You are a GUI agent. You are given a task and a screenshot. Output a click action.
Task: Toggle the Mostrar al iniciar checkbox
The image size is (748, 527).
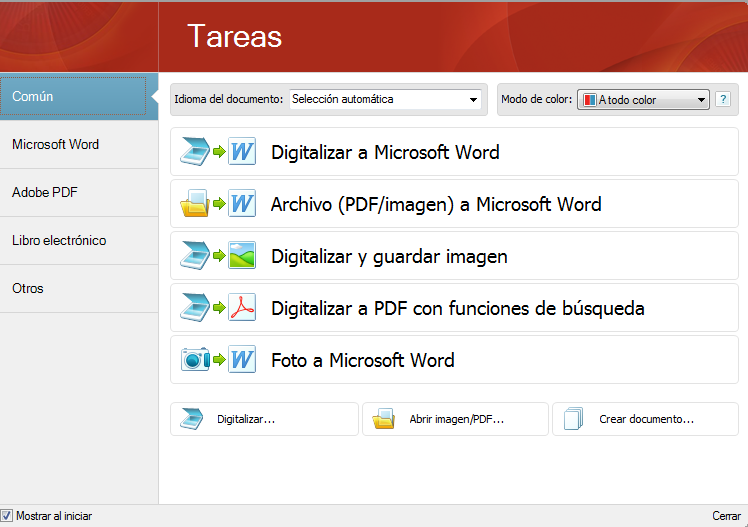pos(7,516)
